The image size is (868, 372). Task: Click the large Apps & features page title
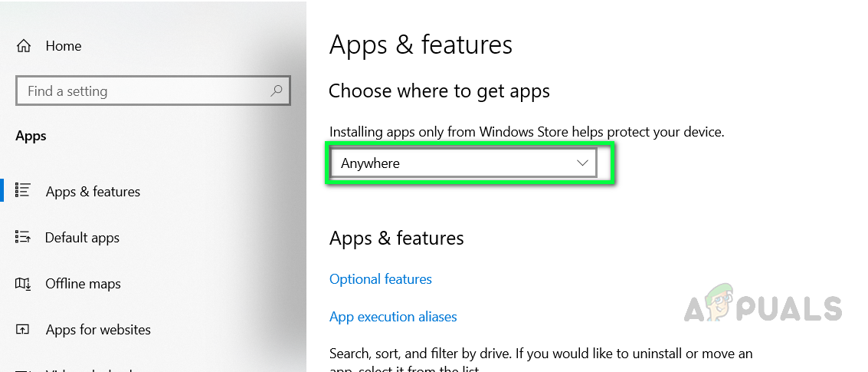click(x=421, y=45)
